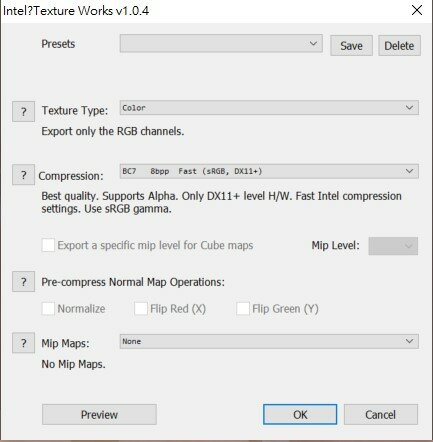
Task: Save the current preset
Action: (x=351, y=46)
